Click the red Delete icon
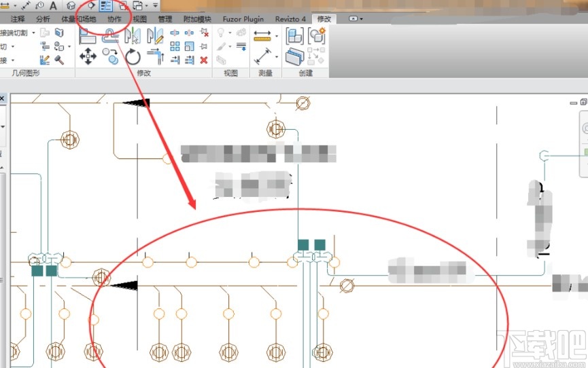Viewport: 588px width, 368px height. pos(204,60)
